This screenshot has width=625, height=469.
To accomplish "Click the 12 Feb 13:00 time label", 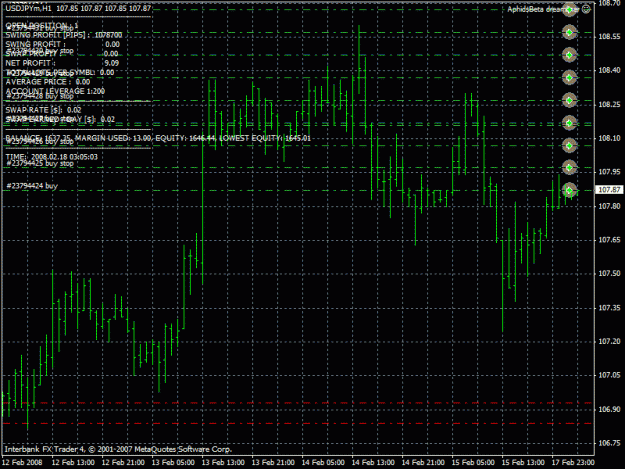I will click(x=73, y=463).
